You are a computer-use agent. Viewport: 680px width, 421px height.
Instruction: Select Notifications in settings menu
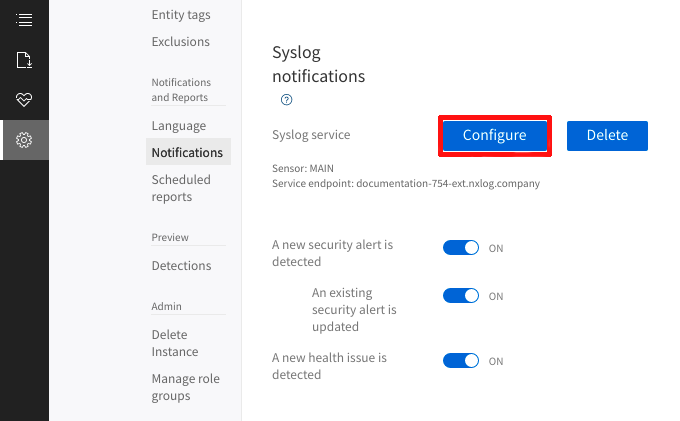pyautogui.click(x=187, y=152)
